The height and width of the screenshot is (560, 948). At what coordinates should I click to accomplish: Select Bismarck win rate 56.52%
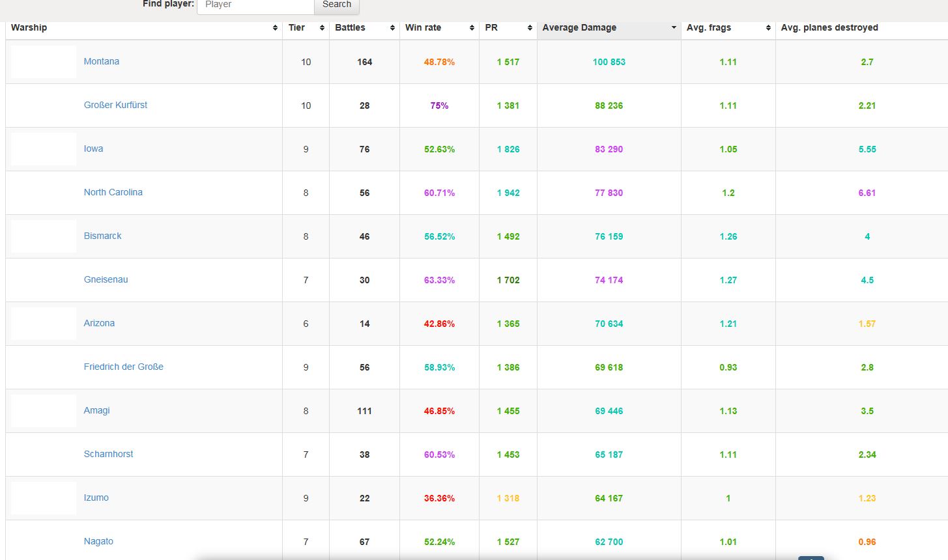click(439, 236)
